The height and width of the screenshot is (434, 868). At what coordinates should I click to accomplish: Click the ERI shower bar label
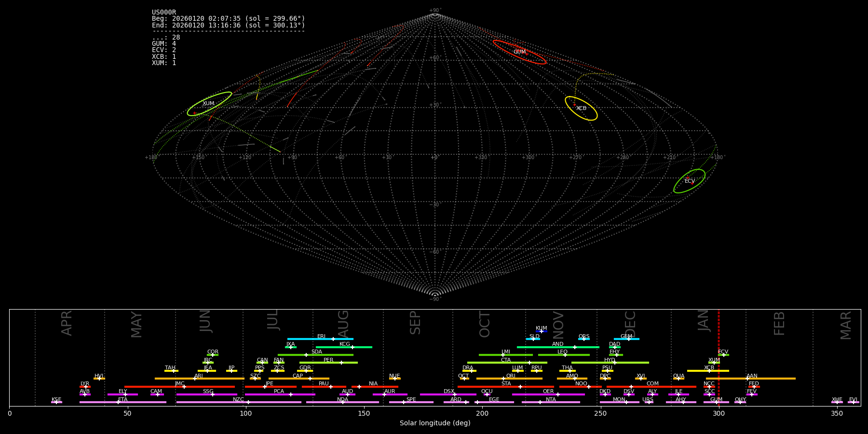322,337
